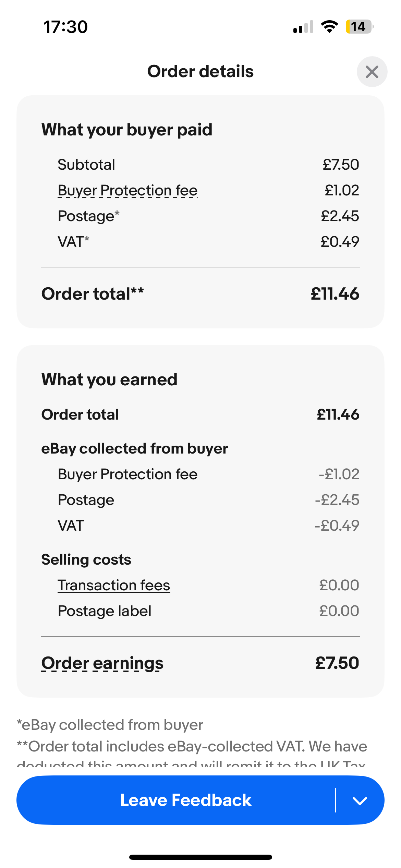Tap the 17:30 clock in status bar
Image resolution: width=401 pixels, height=868 pixels.
(x=65, y=27)
